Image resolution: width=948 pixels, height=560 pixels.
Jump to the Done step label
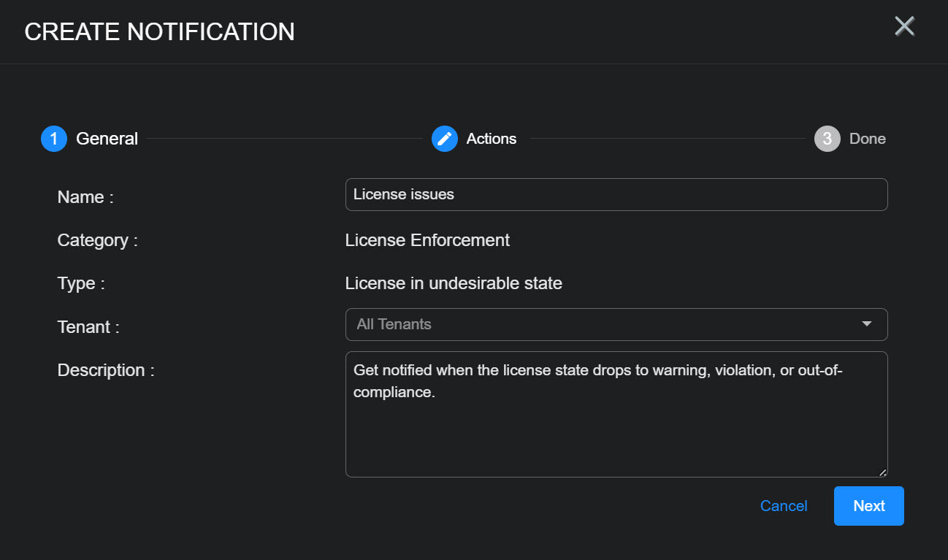click(x=867, y=139)
